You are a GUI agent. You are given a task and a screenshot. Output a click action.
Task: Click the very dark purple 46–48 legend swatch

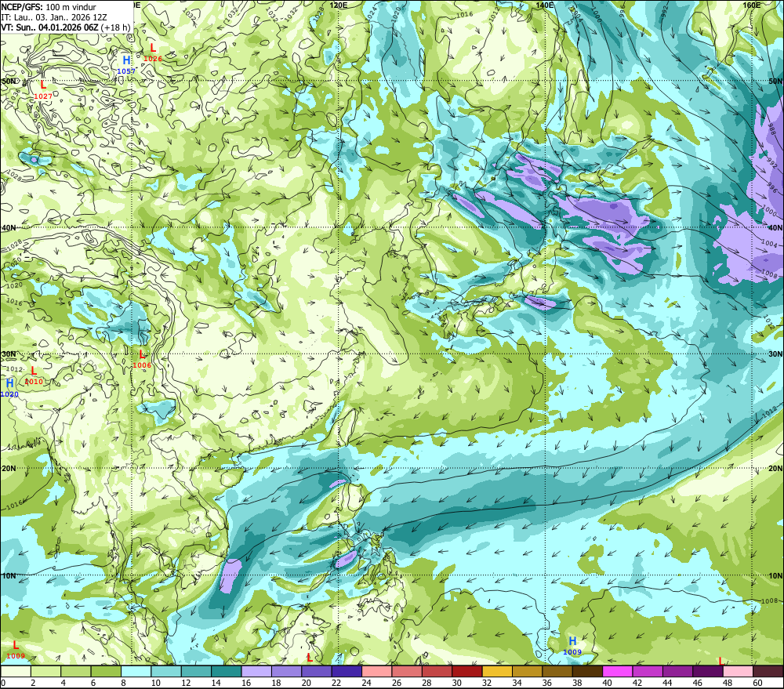click(707, 671)
